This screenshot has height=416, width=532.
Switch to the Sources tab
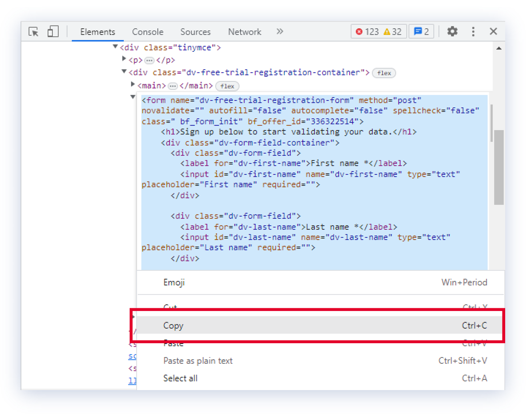(195, 32)
